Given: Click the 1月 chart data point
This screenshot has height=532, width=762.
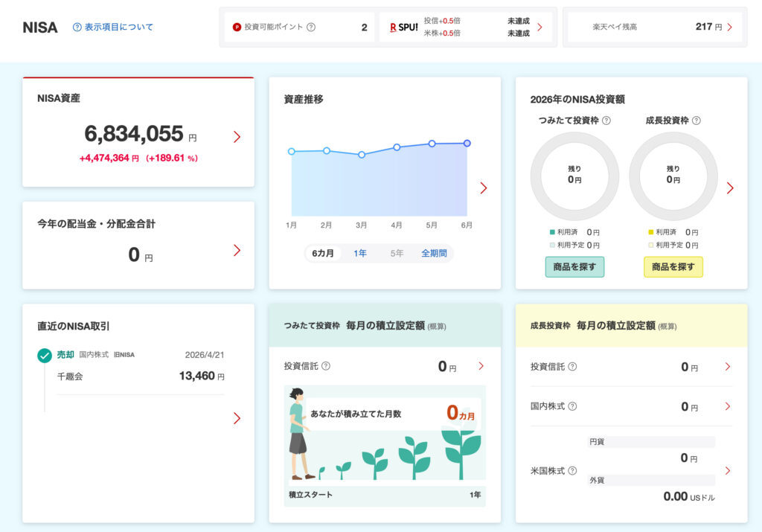Looking at the screenshot, I should 292,152.
